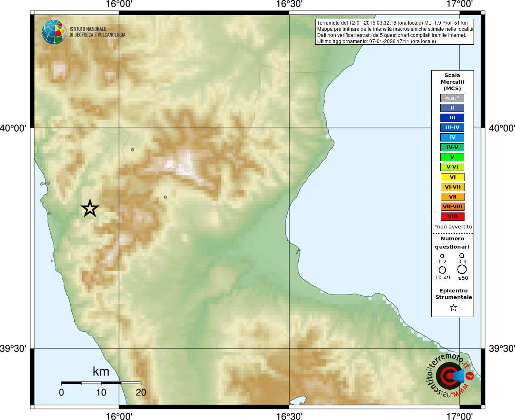Viewport: 515px width, 420px height.
Task: Click the V bright green swatch
Action: click(452, 157)
